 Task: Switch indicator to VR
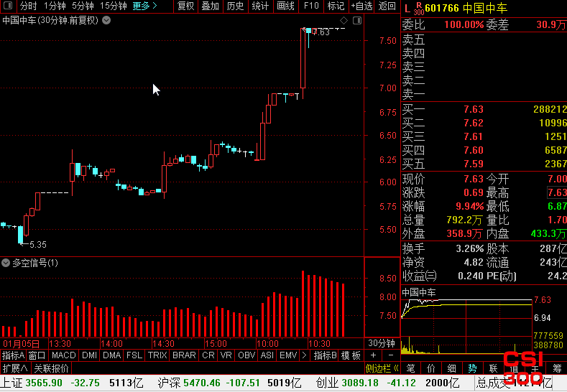coord(226,355)
